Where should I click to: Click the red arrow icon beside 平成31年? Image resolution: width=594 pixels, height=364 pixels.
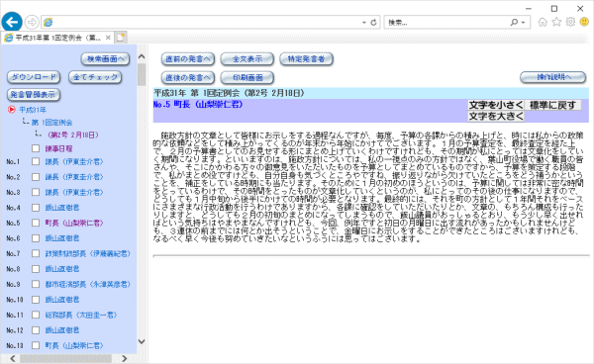12,110
